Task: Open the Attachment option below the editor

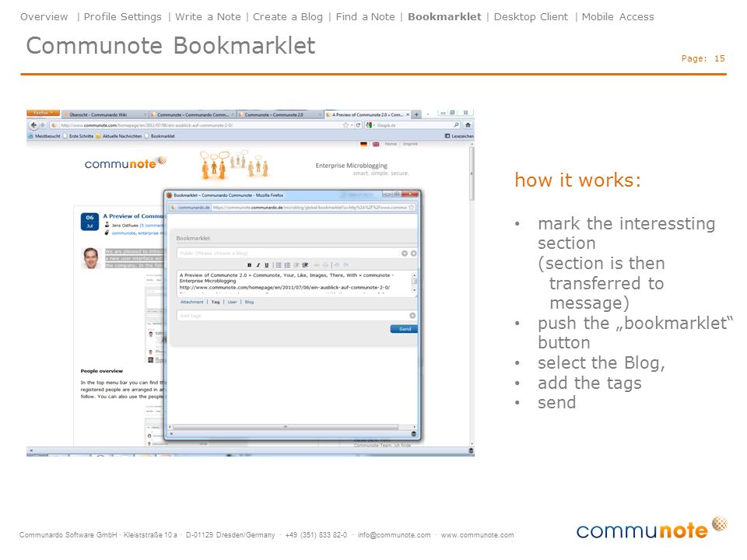Action: (x=192, y=302)
